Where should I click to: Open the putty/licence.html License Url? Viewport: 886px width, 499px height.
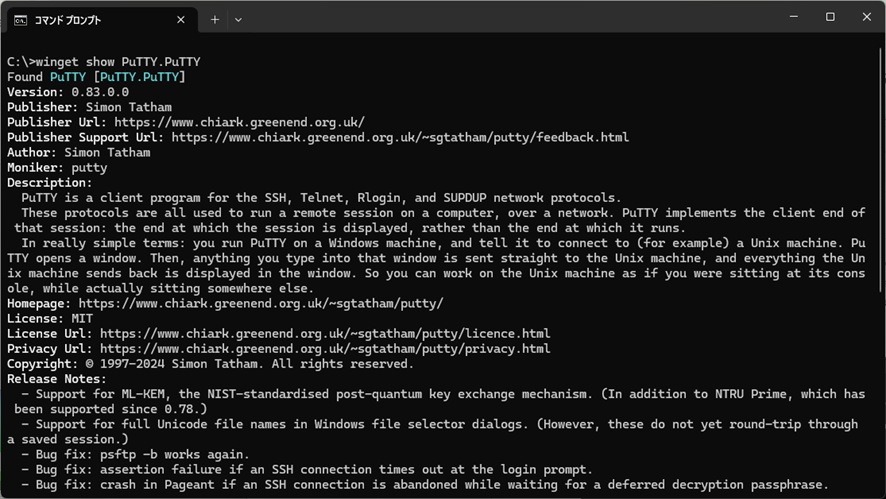coord(325,334)
